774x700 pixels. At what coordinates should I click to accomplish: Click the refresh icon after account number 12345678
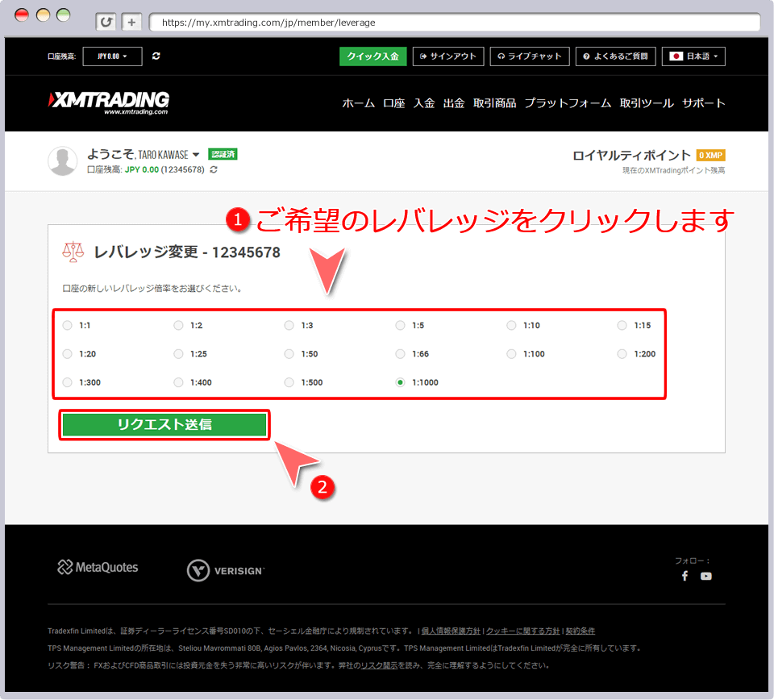(x=214, y=170)
